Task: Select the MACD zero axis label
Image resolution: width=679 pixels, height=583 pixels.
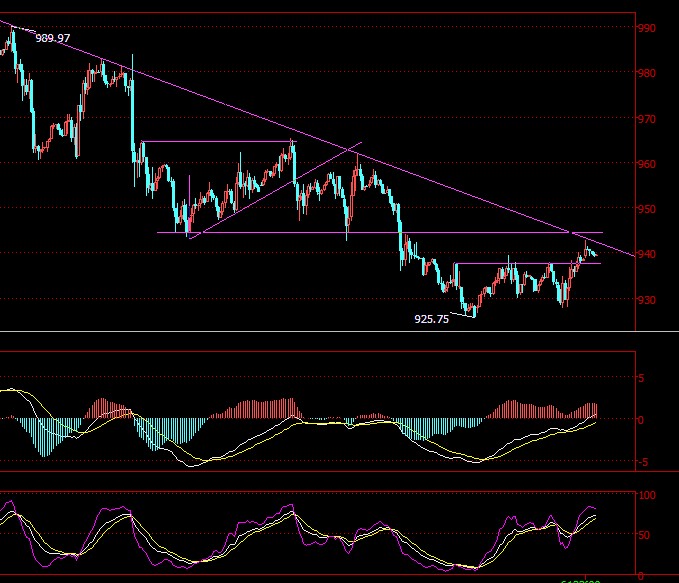Action: pyautogui.click(x=642, y=420)
